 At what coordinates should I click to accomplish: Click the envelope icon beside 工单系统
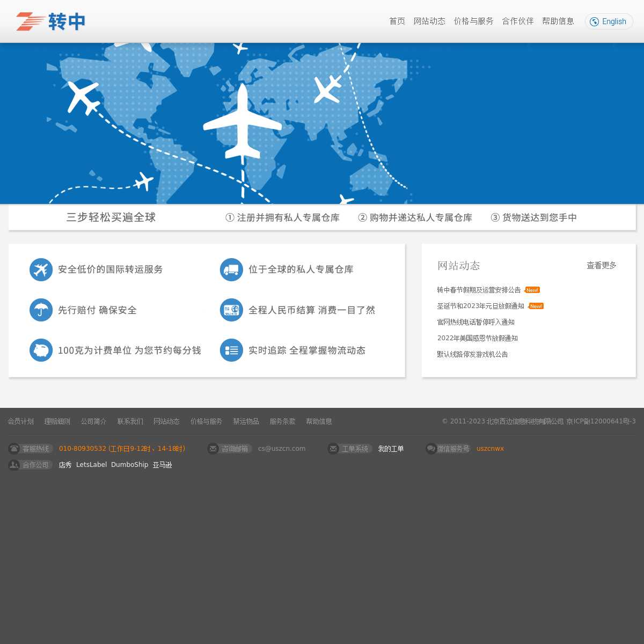[333, 449]
